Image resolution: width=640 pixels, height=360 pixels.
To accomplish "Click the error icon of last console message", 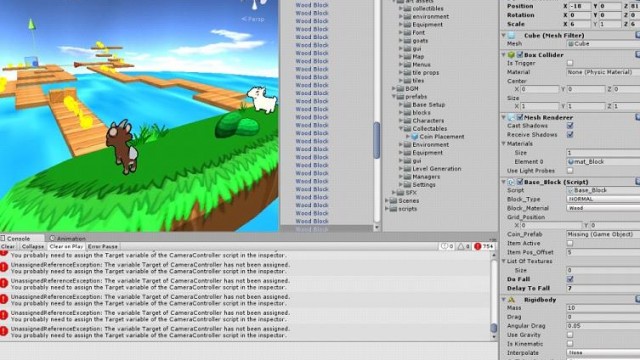I will [x=4, y=331].
